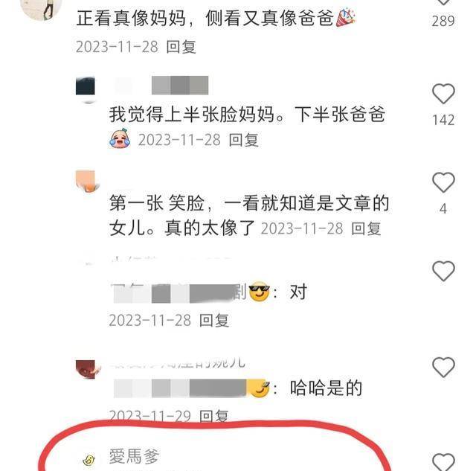This screenshot has width=476, height=471.
Task: Tap heart next to '哈哈是的' reply
Action: 443,367
